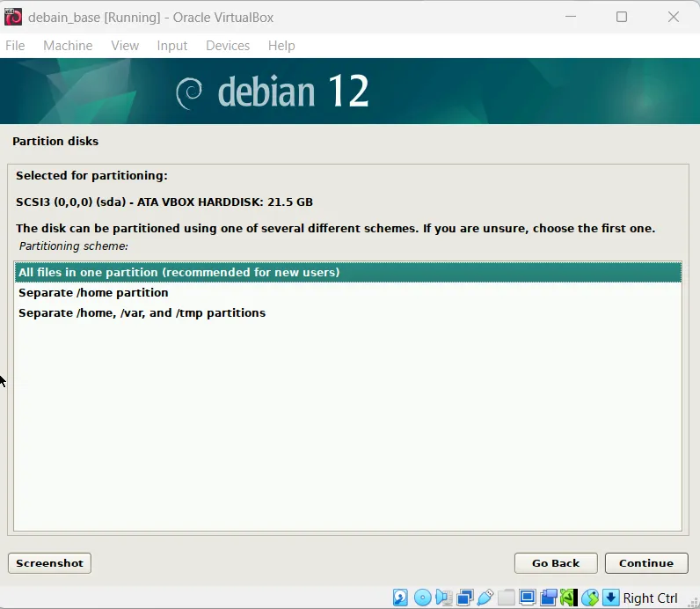The width and height of the screenshot is (700, 609).
Task: Click the recording status icon with two screens
Action: tap(549, 598)
